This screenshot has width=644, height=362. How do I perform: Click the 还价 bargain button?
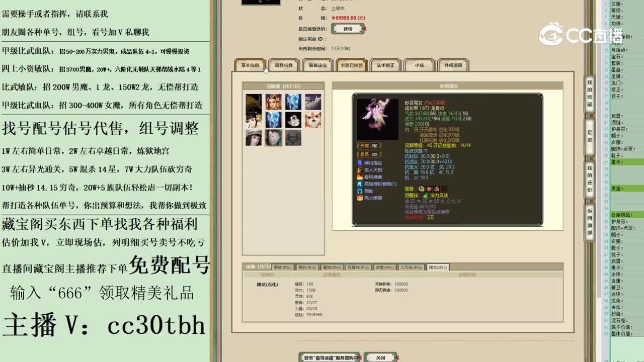coord(348,29)
